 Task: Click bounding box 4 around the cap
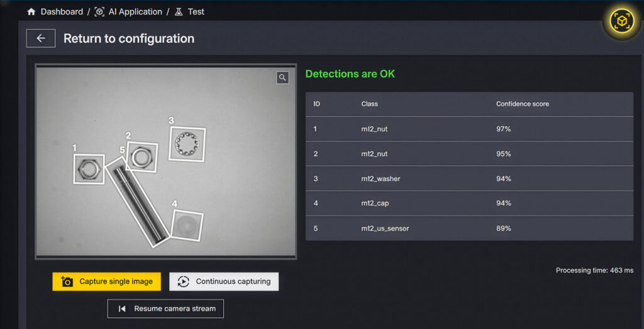[187, 226]
